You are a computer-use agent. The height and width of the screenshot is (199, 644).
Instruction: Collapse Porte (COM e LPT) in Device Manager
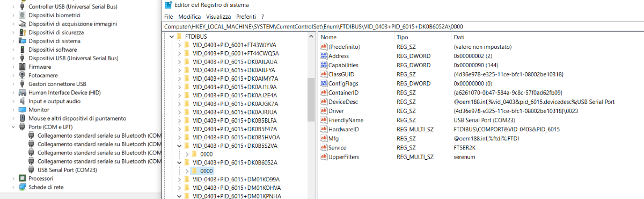coord(13,127)
